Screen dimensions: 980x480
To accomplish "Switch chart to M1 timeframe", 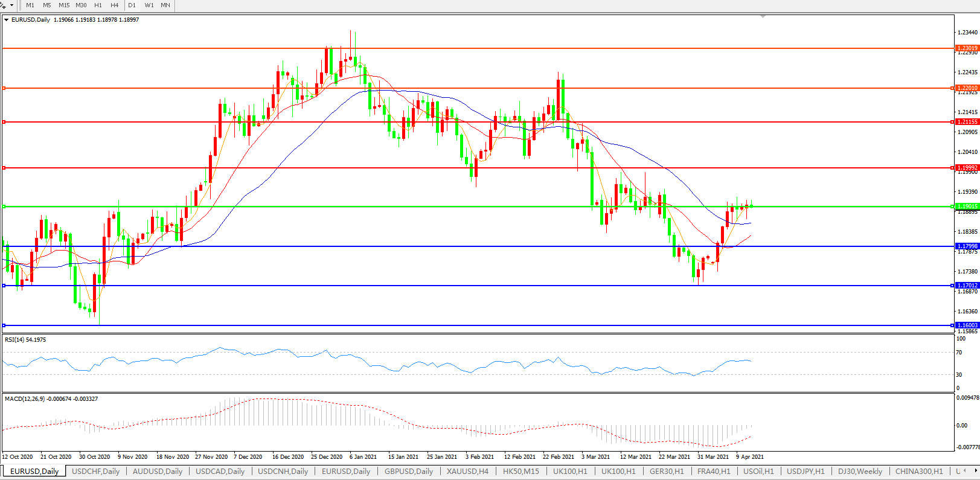I will (30, 5).
